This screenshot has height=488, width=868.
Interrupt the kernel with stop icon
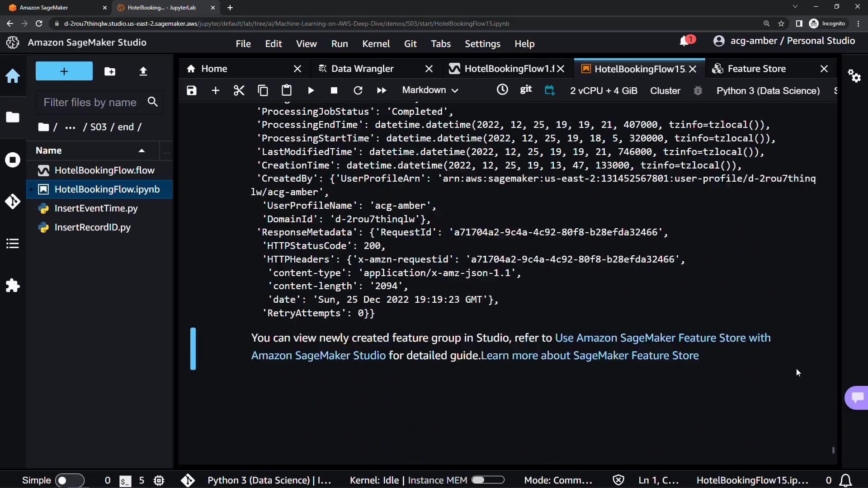click(x=334, y=90)
